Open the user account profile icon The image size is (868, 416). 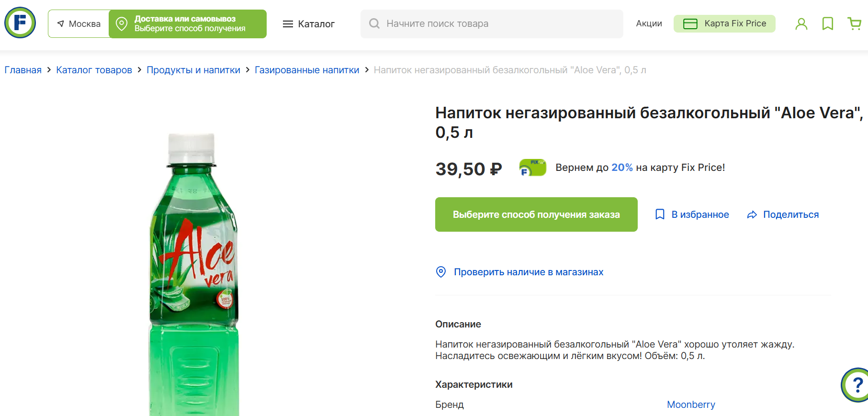(801, 23)
